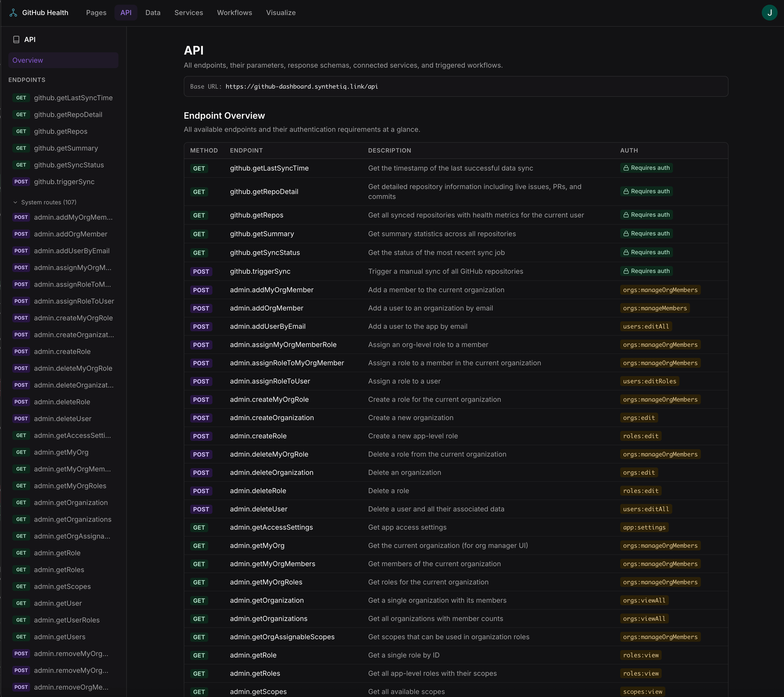Click lock icon in github.getLastSyncTime auth badge

click(x=626, y=168)
